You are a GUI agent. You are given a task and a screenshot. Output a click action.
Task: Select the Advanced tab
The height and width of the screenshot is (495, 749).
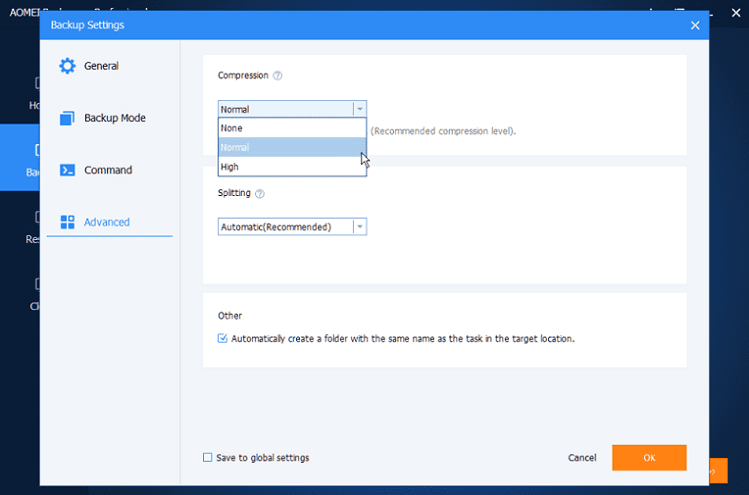coord(107,222)
